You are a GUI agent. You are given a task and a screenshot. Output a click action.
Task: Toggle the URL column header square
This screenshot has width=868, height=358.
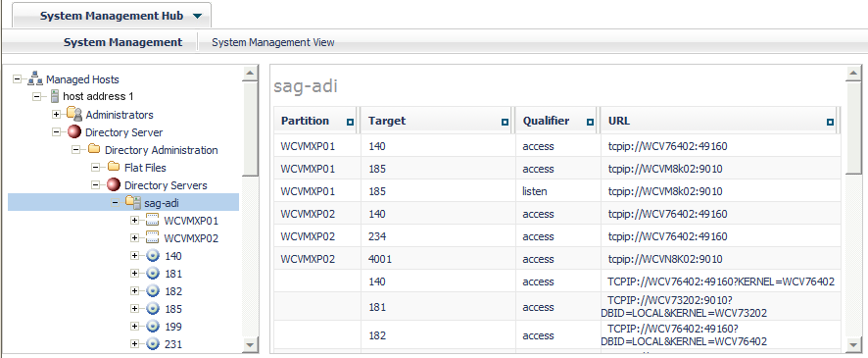830,122
